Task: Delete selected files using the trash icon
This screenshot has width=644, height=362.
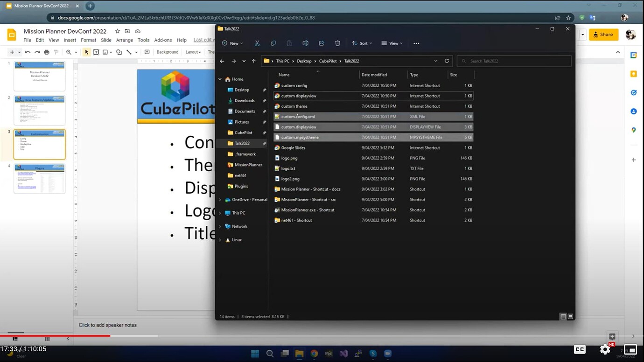Action: pyautogui.click(x=337, y=43)
